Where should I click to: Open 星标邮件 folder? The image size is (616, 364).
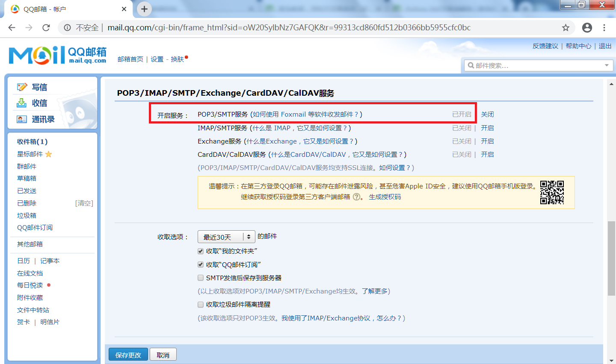click(30, 154)
